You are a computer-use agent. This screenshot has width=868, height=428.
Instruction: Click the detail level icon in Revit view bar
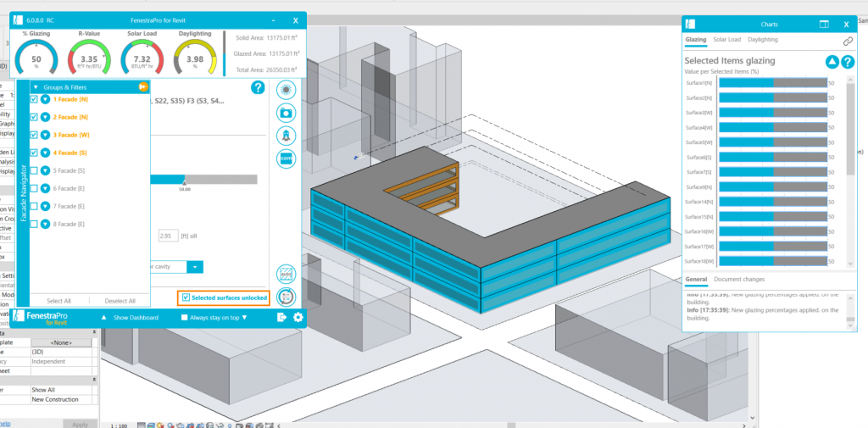click(x=142, y=425)
